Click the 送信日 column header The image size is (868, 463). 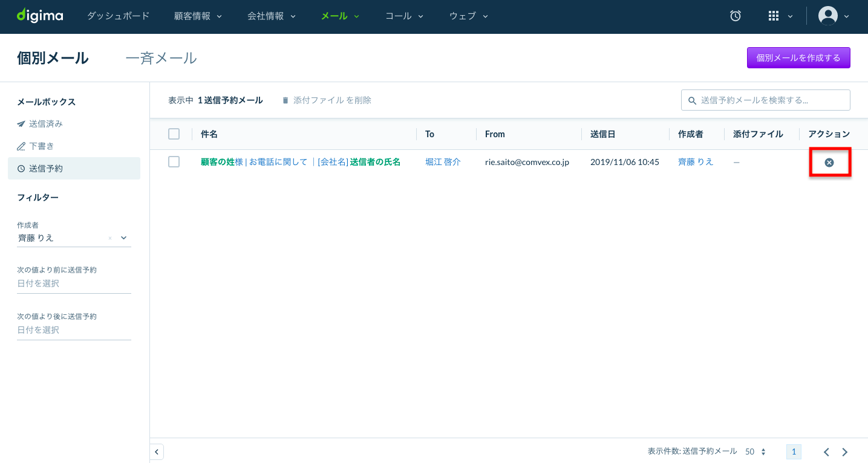point(603,134)
